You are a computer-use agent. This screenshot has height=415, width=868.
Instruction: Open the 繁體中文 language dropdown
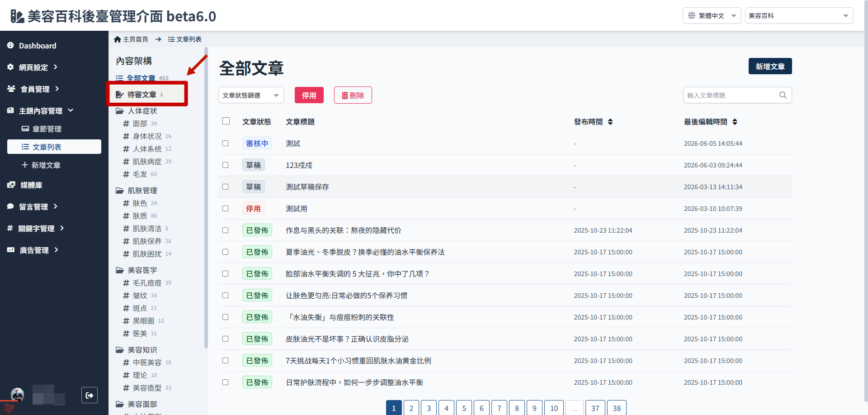tap(712, 15)
